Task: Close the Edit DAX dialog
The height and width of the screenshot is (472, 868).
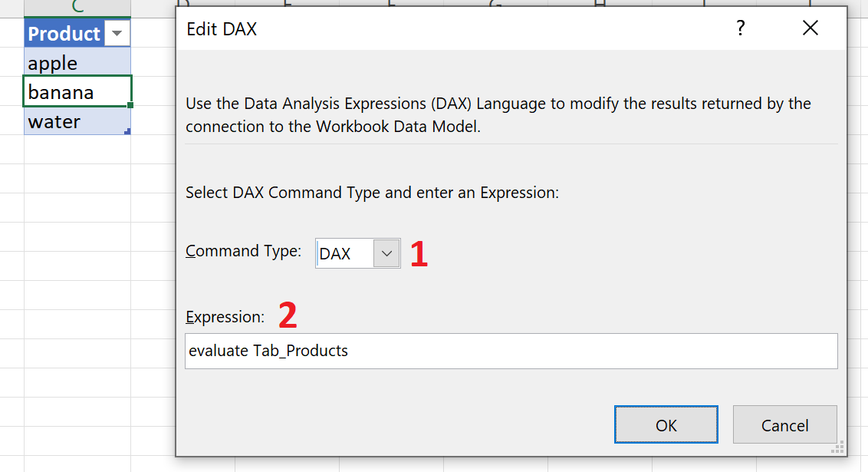Action: (810, 28)
